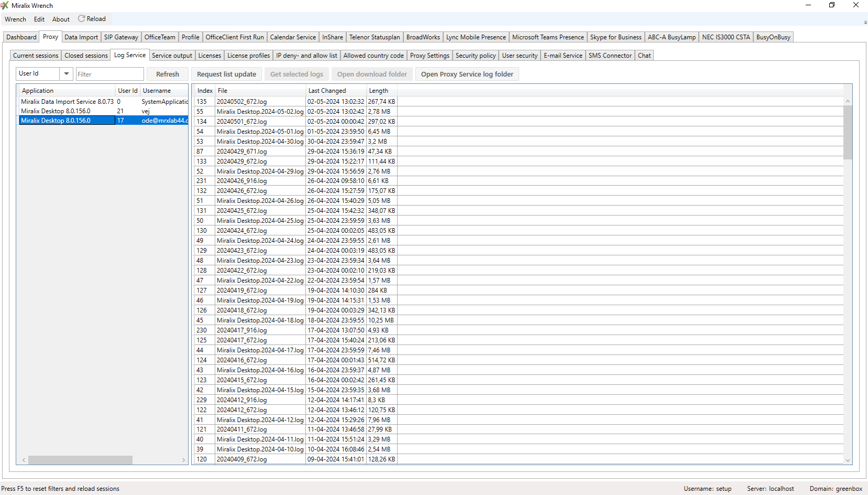Open the OfficeTeam tab
Screen dimensions: 868x495
160,37
